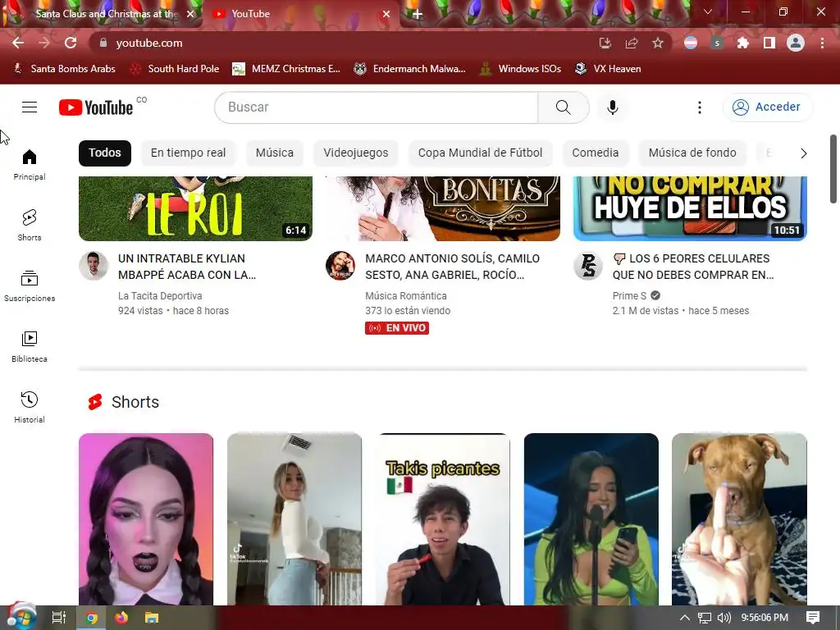Open the woman in white top Short
840x630 pixels.
[294, 519]
